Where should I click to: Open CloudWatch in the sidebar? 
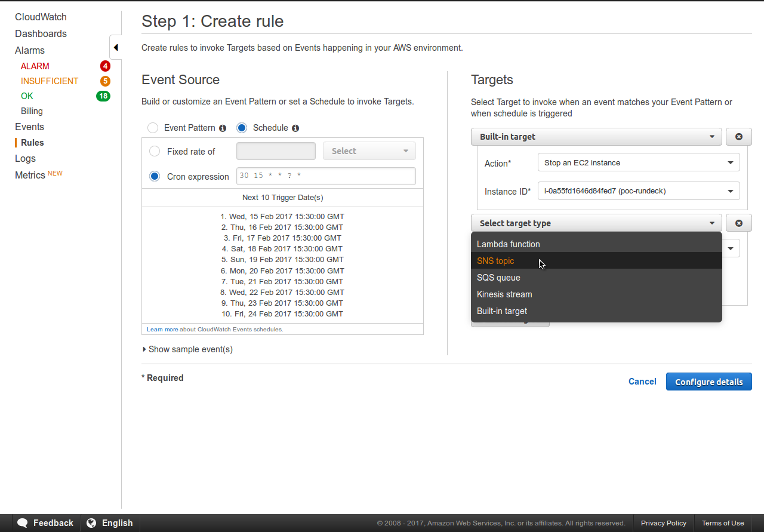point(41,17)
